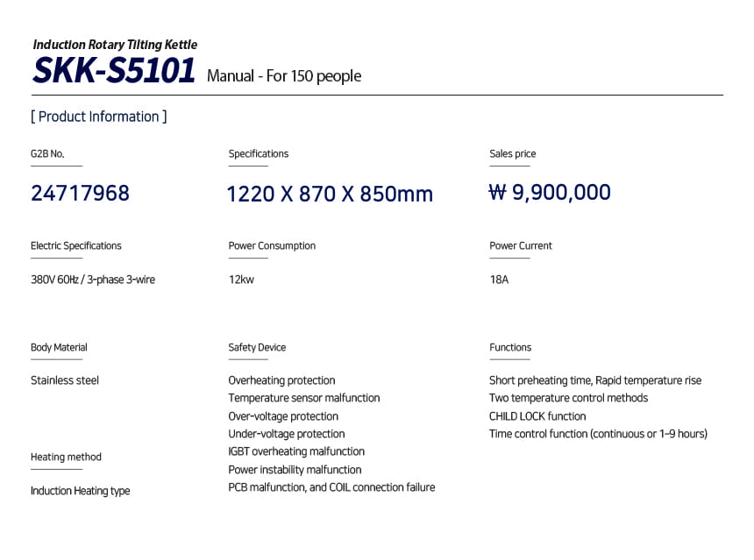Click the Product Information section header
Viewport: 754px width, 560px height.
[98, 117]
